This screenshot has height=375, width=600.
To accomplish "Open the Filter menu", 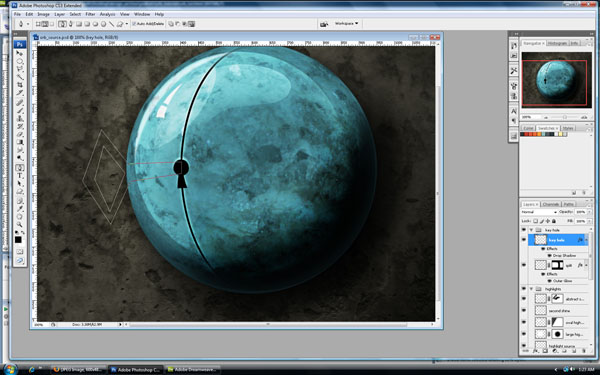I will (90, 14).
